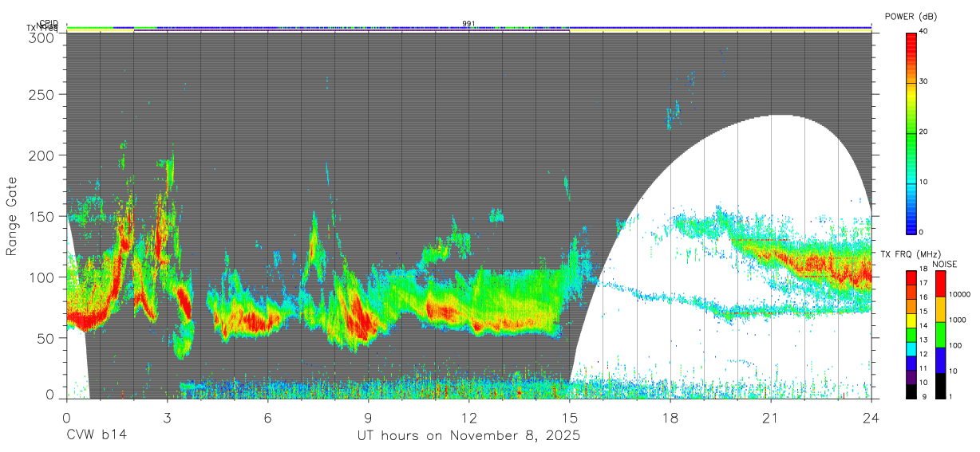Viewport: 980px width, 452px height.
Task: Click the 200 tick on Range Gate axis
Action: 42,155
